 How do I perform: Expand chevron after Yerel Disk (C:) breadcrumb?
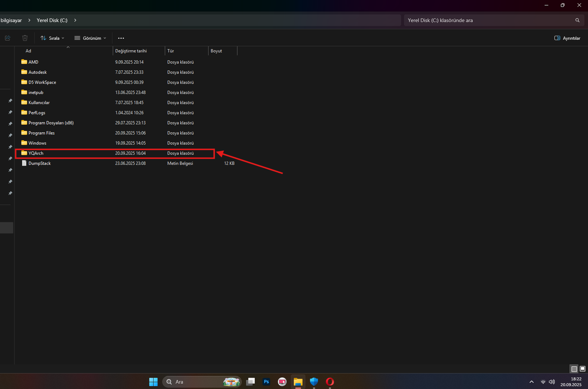coord(75,20)
